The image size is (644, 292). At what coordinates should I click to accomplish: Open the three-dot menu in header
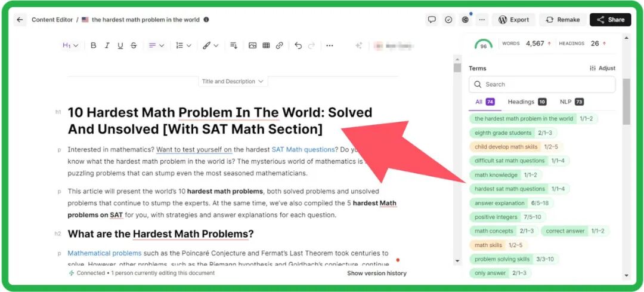click(x=482, y=20)
